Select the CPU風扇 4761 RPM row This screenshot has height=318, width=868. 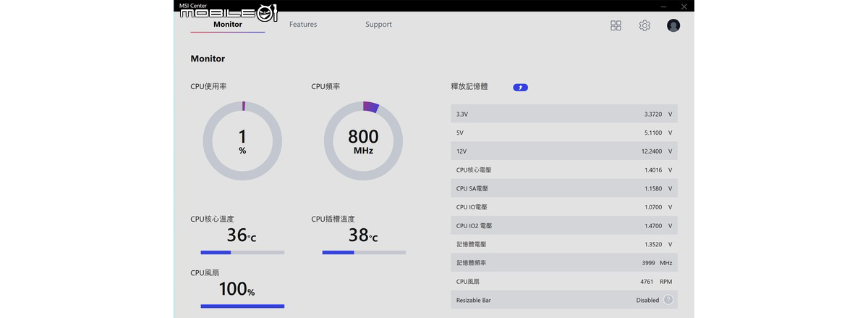point(564,281)
